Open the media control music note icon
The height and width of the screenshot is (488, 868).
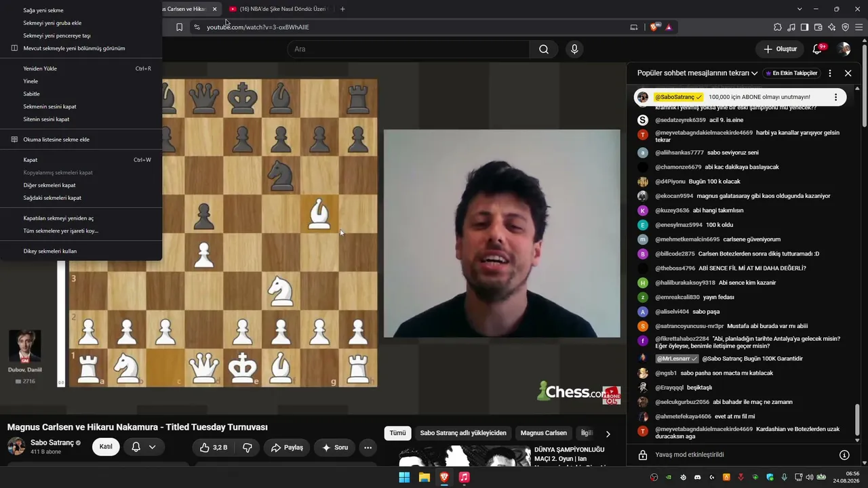click(x=791, y=27)
